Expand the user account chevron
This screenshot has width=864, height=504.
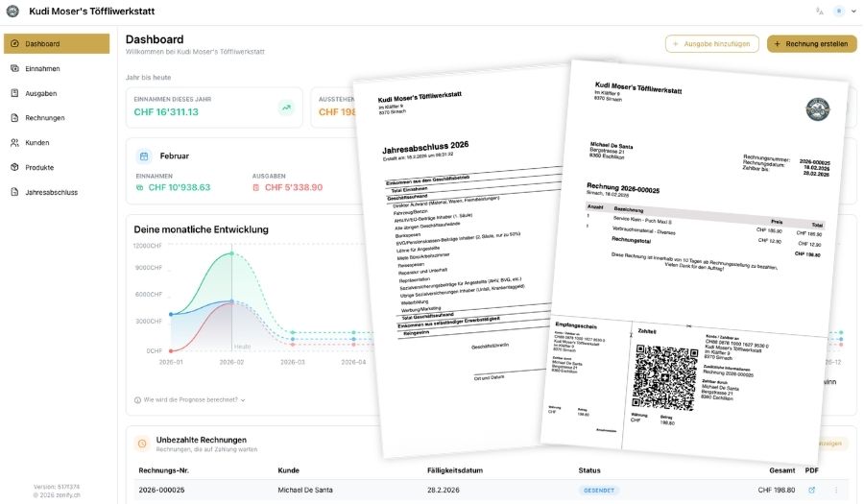click(854, 11)
